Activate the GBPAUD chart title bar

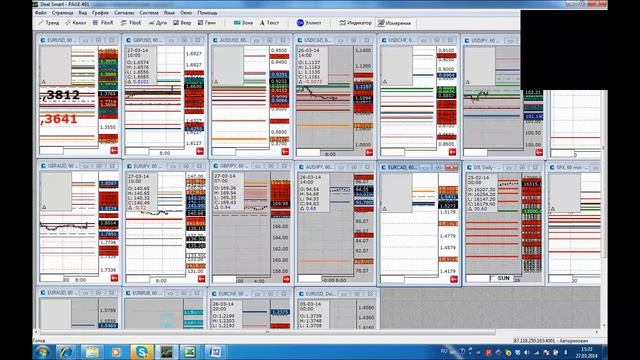pyautogui.click(x=78, y=166)
